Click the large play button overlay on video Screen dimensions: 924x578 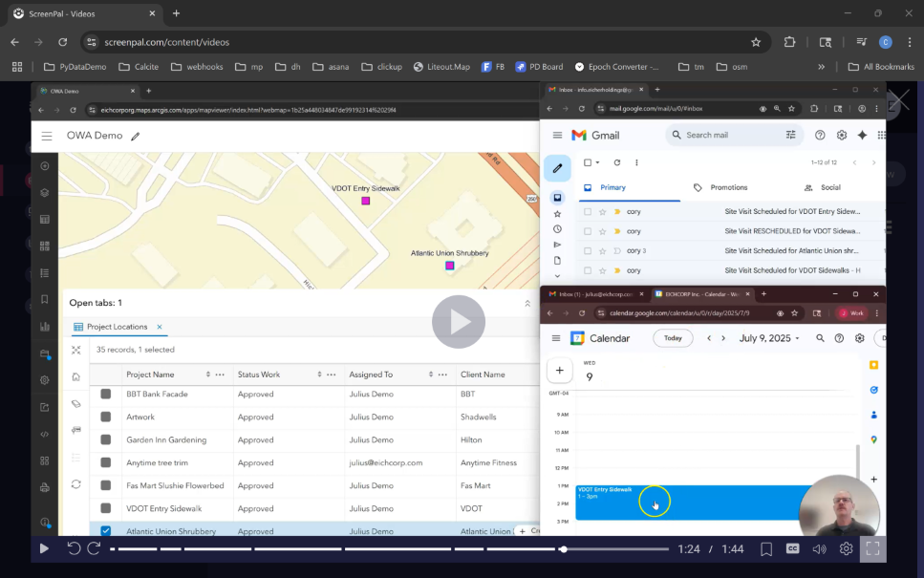tap(458, 322)
